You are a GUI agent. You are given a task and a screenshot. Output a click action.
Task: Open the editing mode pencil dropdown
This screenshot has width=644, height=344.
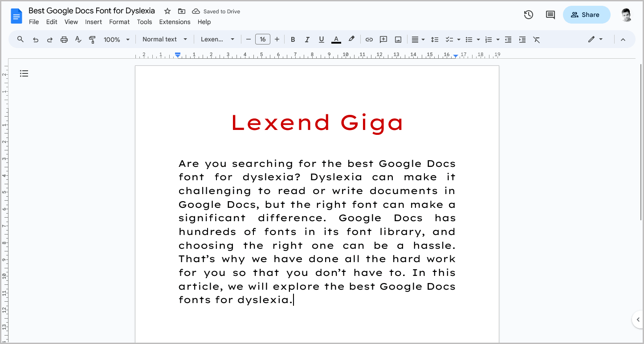pyautogui.click(x=595, y=39)
